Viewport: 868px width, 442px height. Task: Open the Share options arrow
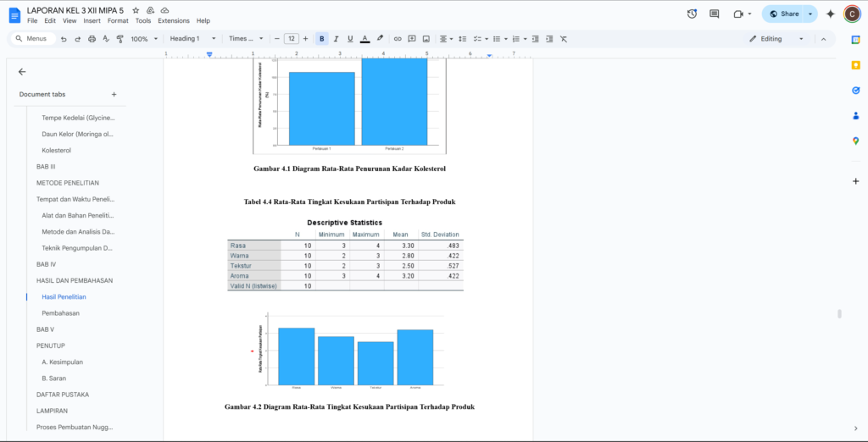pyautogui.click(x=810, y=14)
